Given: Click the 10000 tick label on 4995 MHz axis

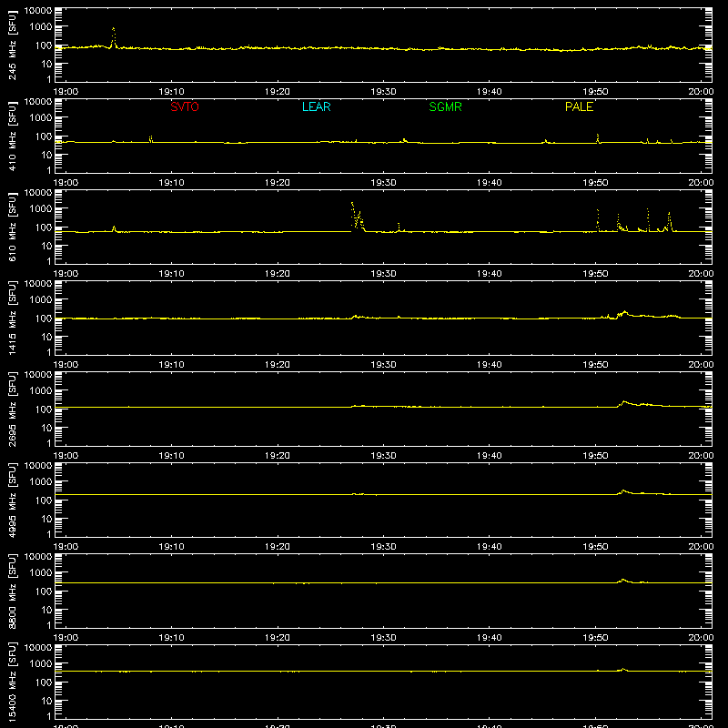Looking at the screenshot, I should (38, 466).
